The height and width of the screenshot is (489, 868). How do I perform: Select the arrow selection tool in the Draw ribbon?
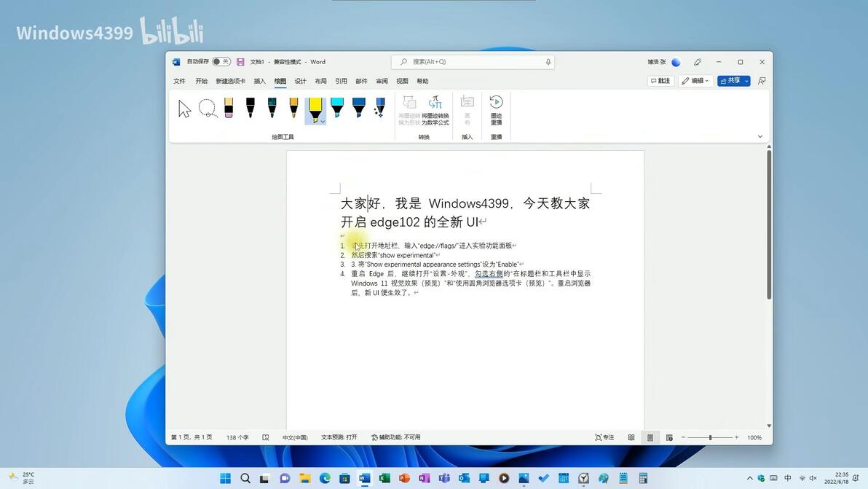(x=184, y=108)
